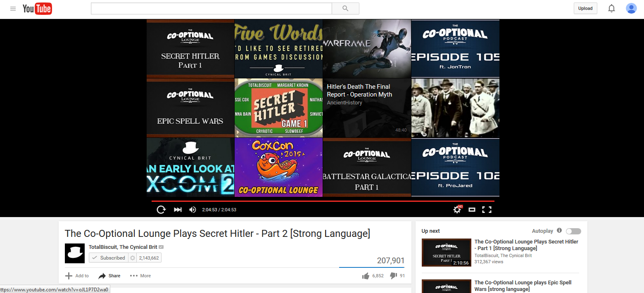644x293 pixels.
Task: Play the Secret Hitler Part 1 end-screen tile
Action: [190, 49]
